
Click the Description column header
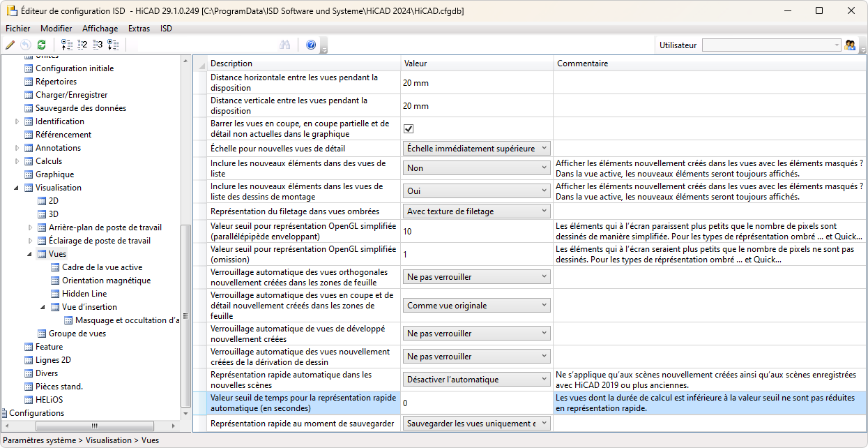click(x=304, y=64)
